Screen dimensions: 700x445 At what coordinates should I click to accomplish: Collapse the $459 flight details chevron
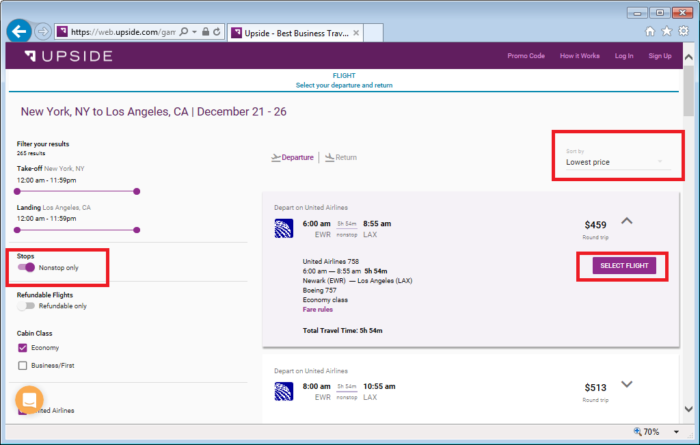(x=627, y=221)
